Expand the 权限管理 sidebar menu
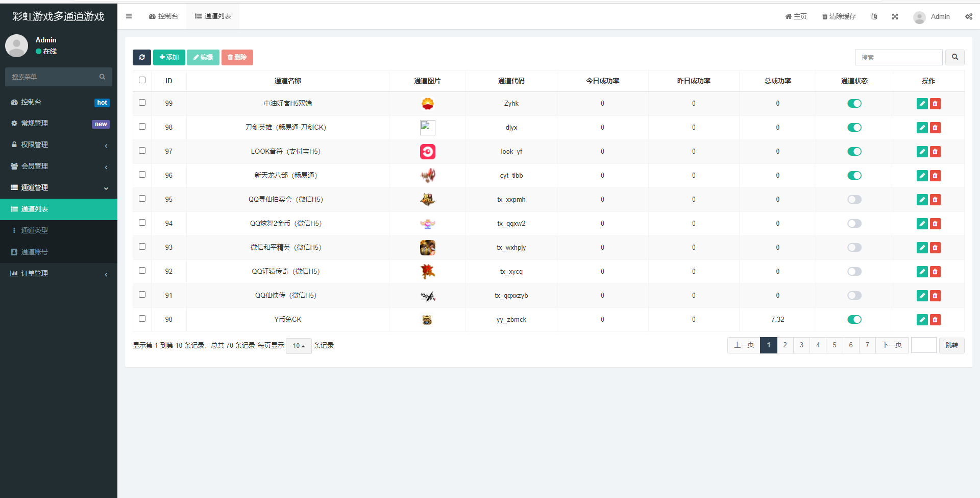 click(x=59, y=145)
